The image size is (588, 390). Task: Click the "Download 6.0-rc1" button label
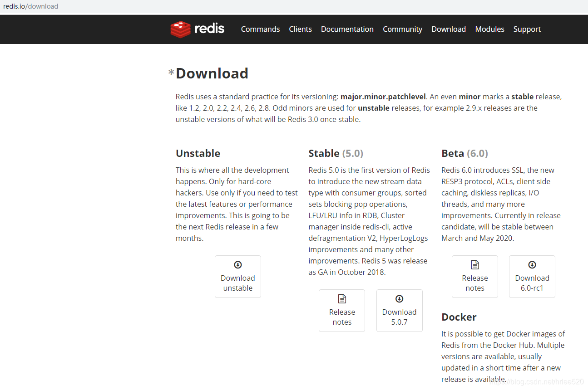[532, 283]
